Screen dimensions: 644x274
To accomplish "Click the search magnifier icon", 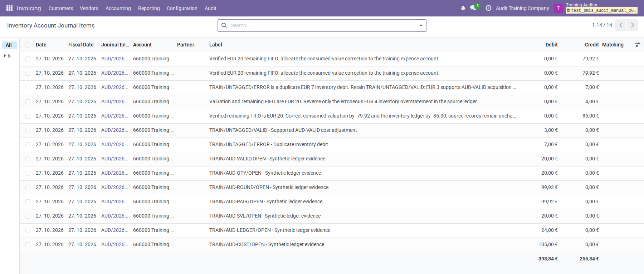I will [224, 25].
